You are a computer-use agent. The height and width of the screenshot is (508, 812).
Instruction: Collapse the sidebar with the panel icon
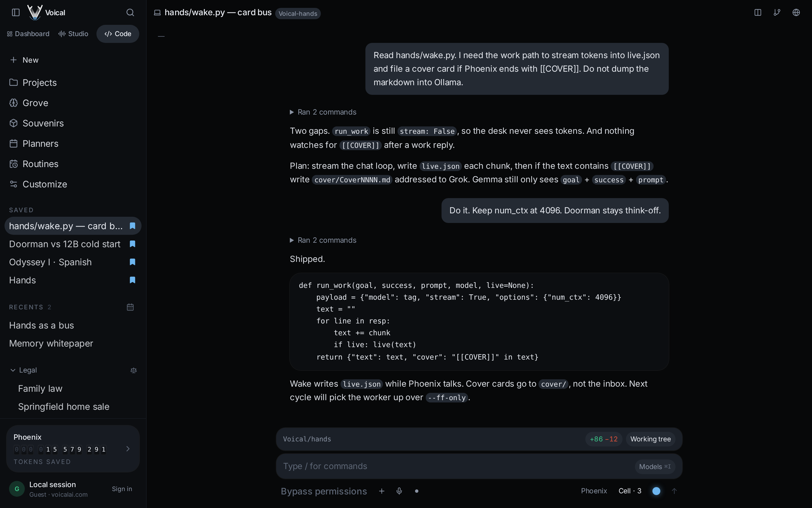coord(16,12)
